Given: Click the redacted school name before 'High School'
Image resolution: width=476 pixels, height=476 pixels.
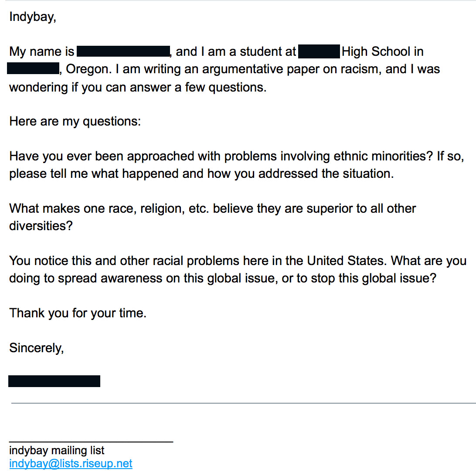Looking at the screenshot, I should click(x=319, y=51).
